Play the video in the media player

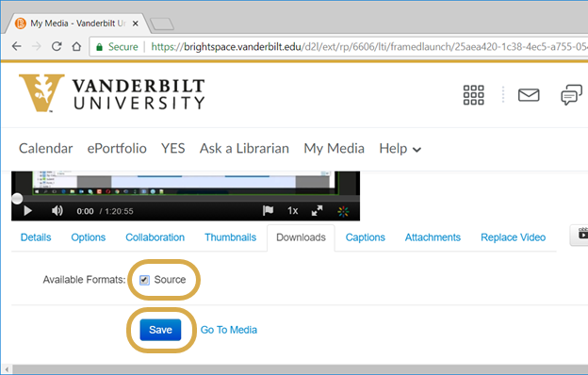27,211
